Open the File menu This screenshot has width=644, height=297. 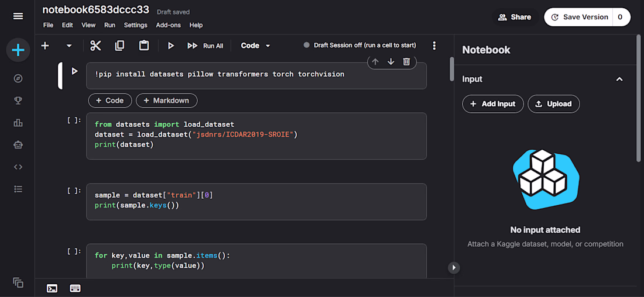tap(48, 25)
